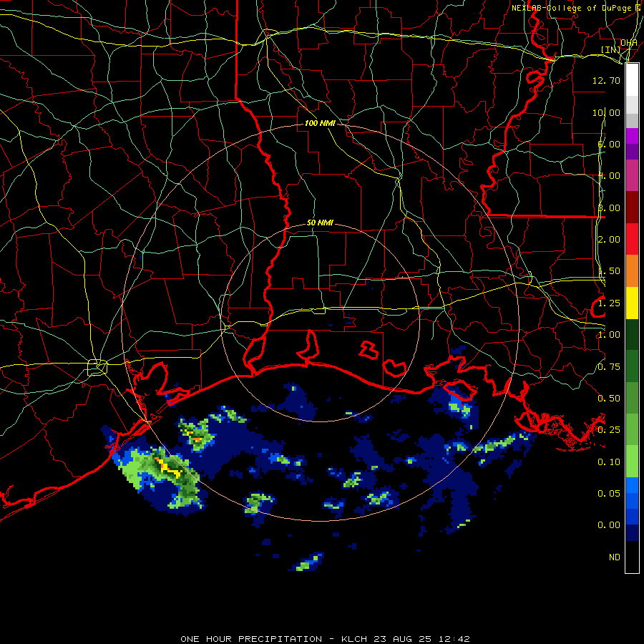644x644 pixels.
Task: Pick the orange swatch beside 1.50
Action: click(x=632, y=271)
